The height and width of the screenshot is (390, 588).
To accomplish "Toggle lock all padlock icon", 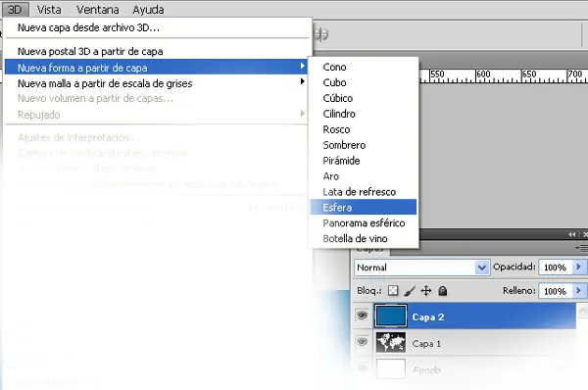I will [443, 291].
